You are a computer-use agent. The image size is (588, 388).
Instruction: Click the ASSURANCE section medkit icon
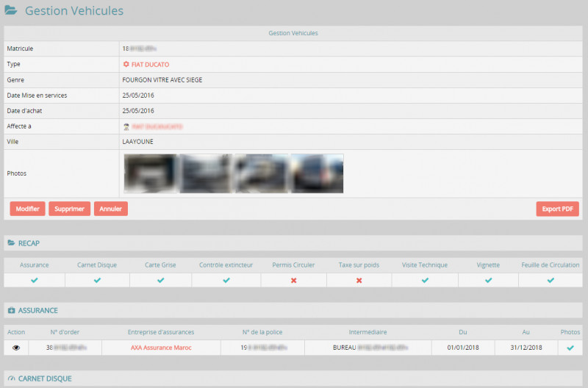pos(11,310)
